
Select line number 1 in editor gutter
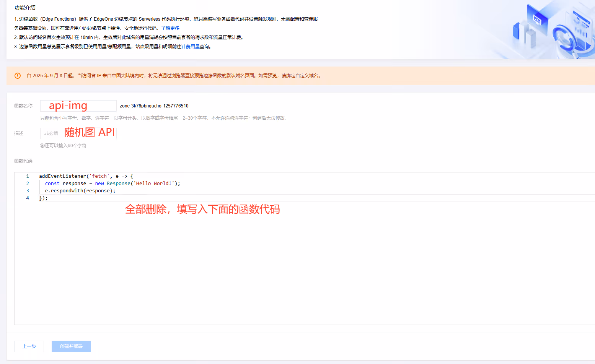click(x=28, y=176)
